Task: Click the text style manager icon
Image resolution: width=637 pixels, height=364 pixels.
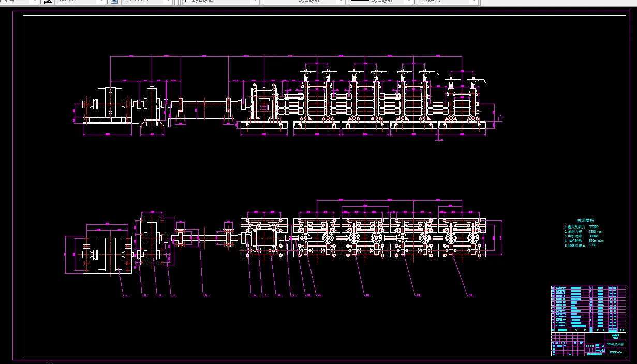Action: [x=114, y=2]
